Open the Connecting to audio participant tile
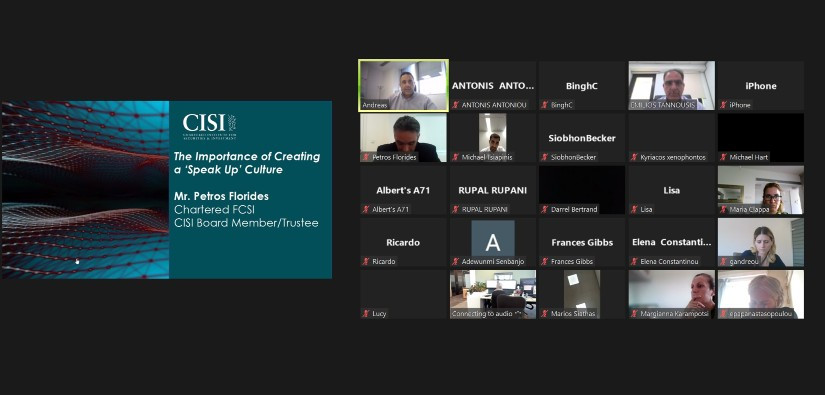 (x=493, y=295)
